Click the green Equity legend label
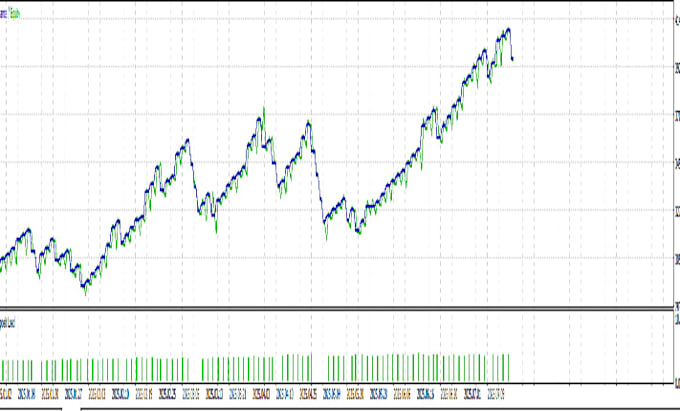The width and height of the screenshot is (680, 411). [x=14, y=14]
